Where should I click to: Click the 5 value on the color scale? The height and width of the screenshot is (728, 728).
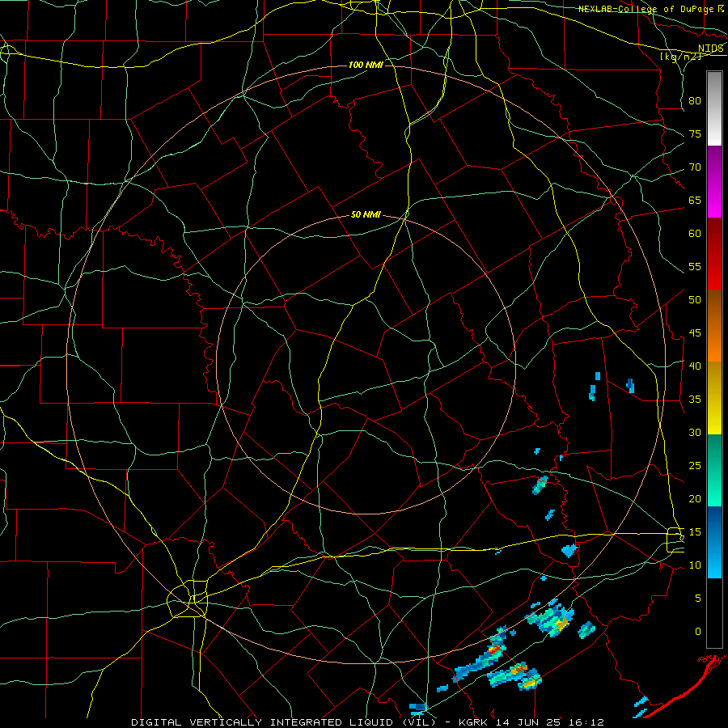tap(698, 598)
